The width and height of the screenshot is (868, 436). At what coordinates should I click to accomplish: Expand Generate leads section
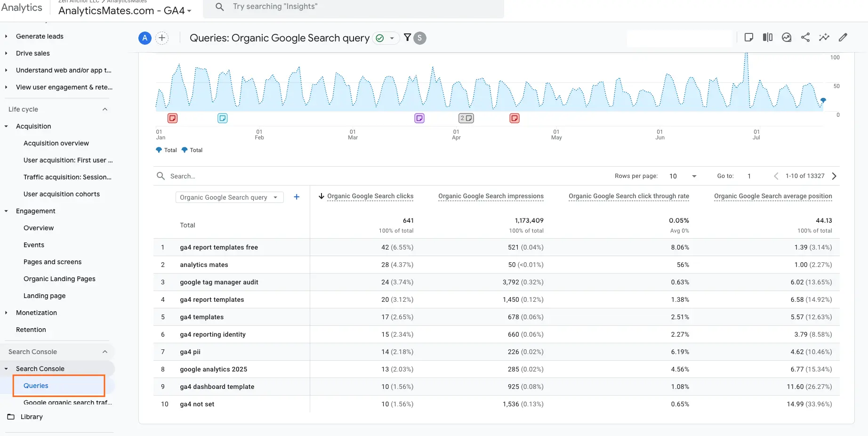click(6, 36)
